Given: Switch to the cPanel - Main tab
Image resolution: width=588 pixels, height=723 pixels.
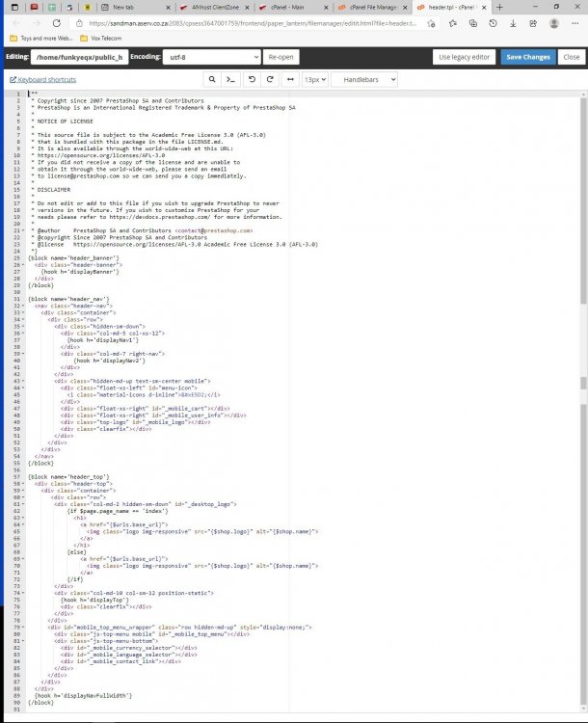Looking at the screenshot, I should (293, 8).
